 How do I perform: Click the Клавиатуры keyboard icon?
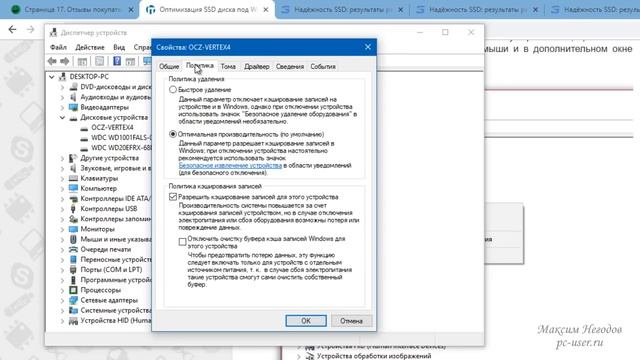(x=73, y=178)
